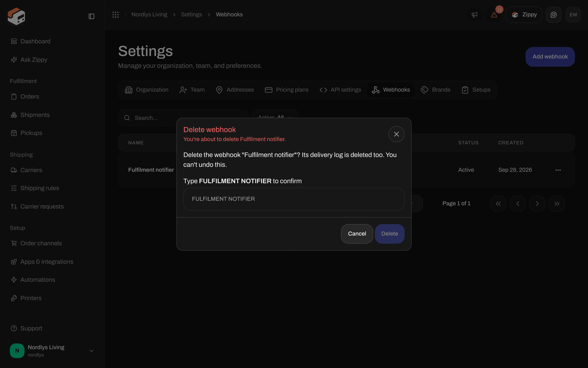Open Dashboard in sidebar
The width and height of the screenshot is (588, 368).
31,41
